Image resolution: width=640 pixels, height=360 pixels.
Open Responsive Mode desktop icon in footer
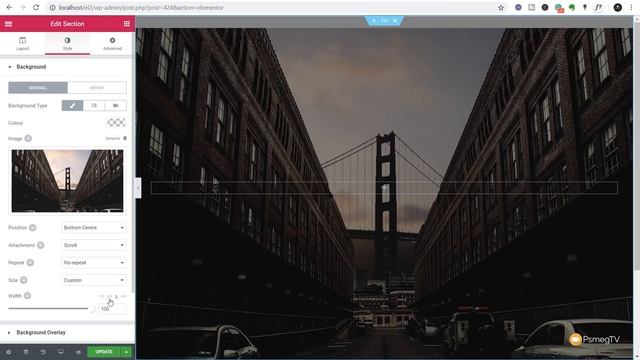[x=60, y=352]
